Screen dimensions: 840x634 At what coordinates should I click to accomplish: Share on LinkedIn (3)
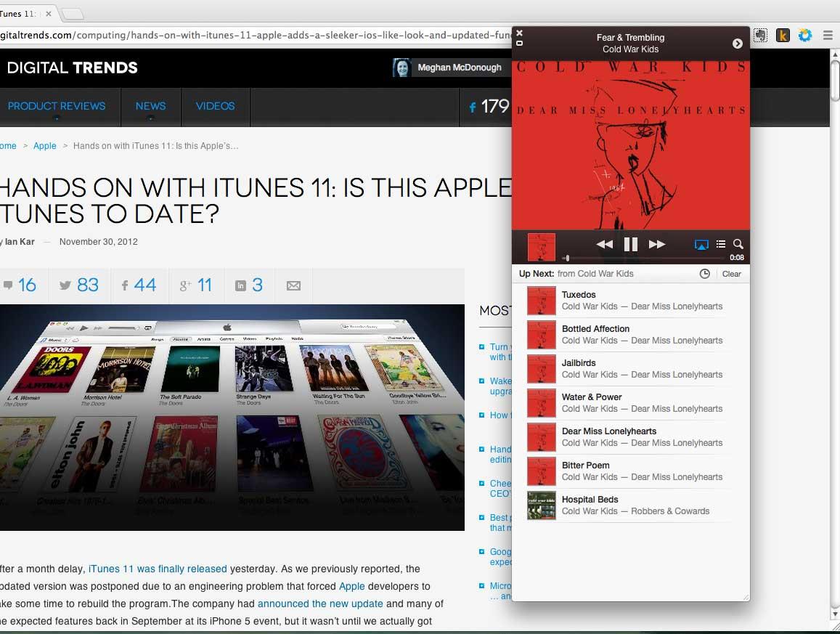(x=249, y=285)
